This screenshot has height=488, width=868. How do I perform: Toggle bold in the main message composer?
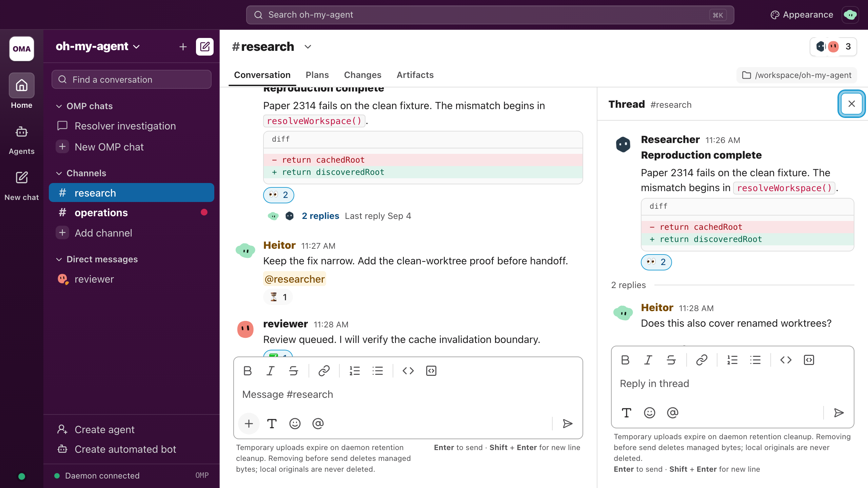pos(248,371)
